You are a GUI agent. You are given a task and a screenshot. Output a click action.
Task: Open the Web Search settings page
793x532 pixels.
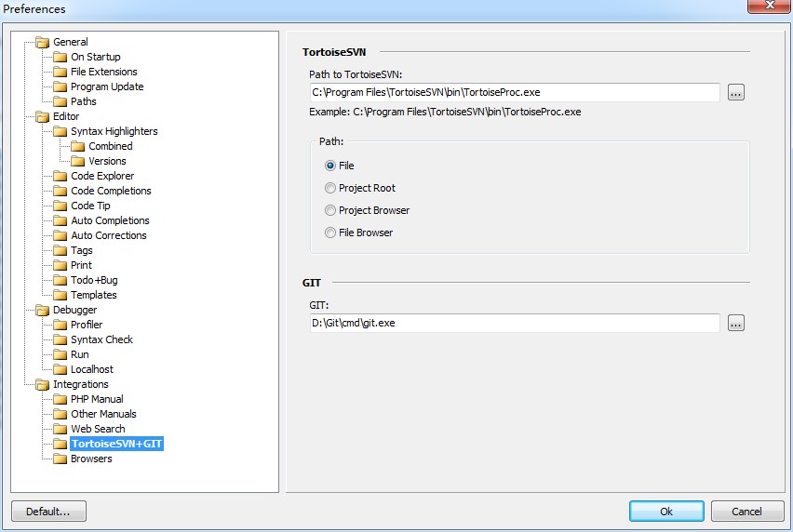(x=98, y=429)
